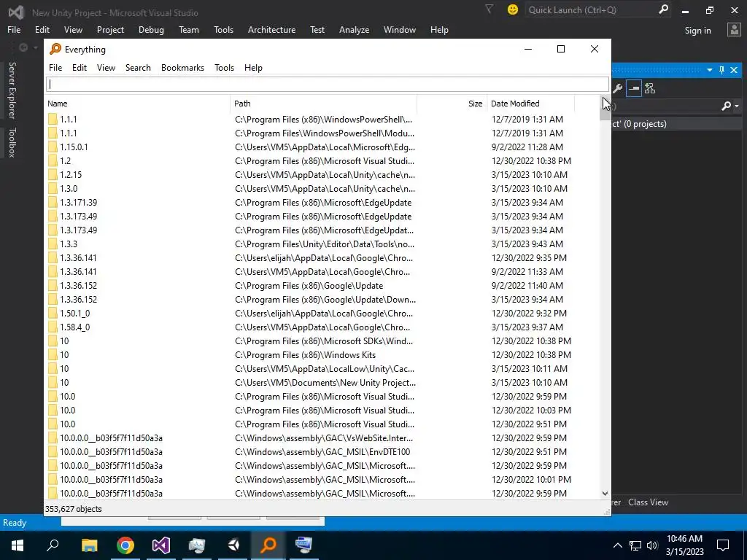747x560 pixels.
Task: Click the C:\Program Files (x86)\Google\Update path cell
Action: point(309,286)
